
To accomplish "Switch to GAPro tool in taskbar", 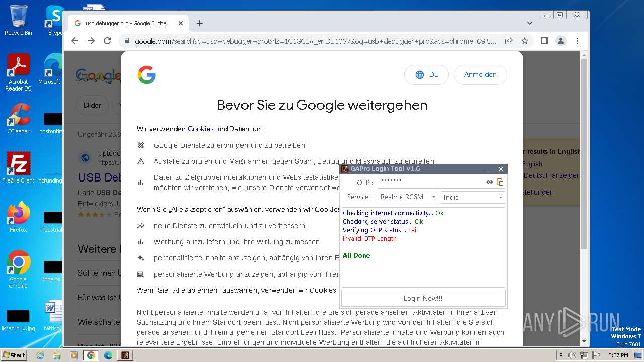I will pyautogui.click(x=125, y=355).
